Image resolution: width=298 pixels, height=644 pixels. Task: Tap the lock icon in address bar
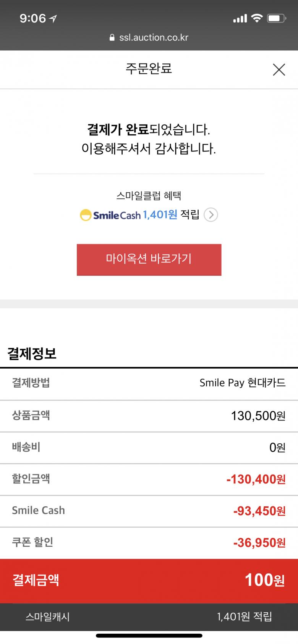(x=112, y=37)
